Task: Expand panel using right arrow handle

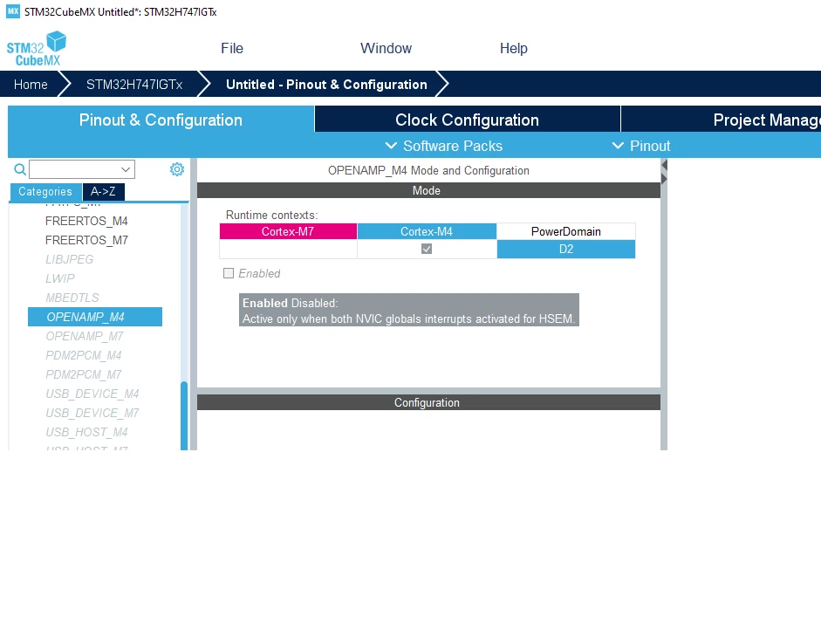Action: point(664,179)
